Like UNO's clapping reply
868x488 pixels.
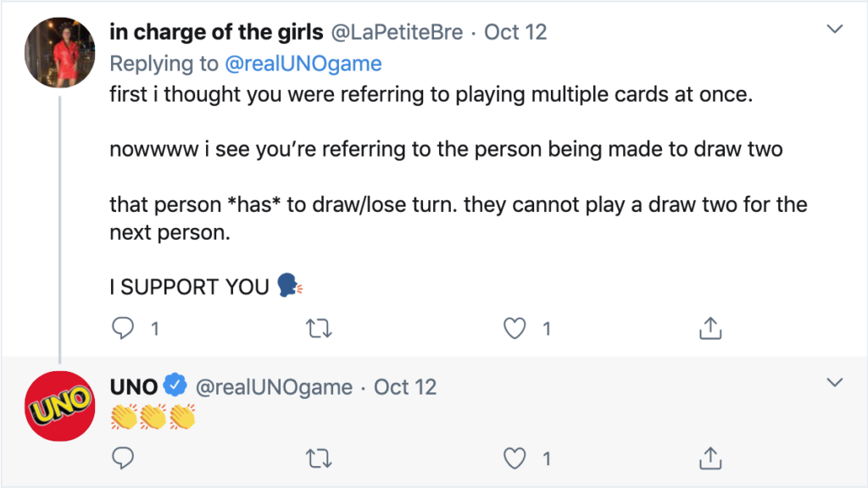(515, 458)
